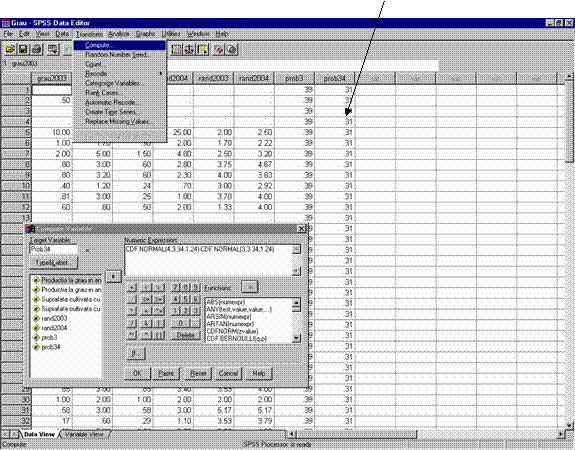Select first 'Productia la grau in an' variable
Screen dimensions: 575x450
66,281
